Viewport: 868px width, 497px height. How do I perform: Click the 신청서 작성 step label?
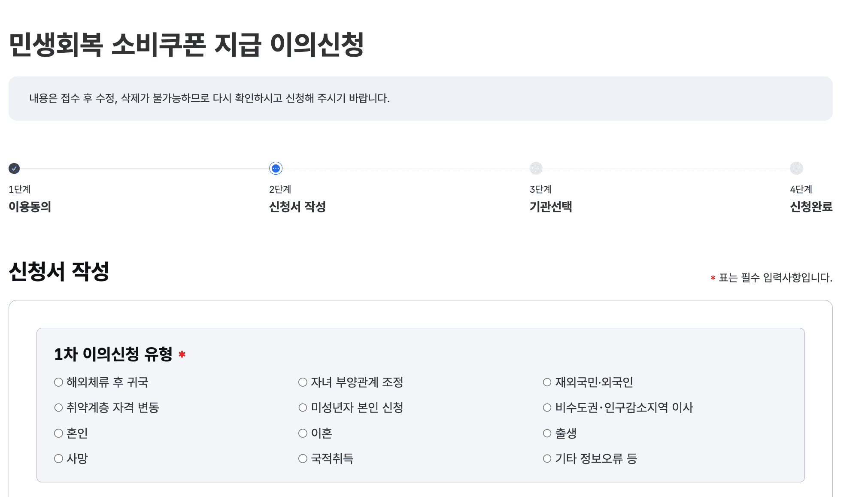(297, 207)
